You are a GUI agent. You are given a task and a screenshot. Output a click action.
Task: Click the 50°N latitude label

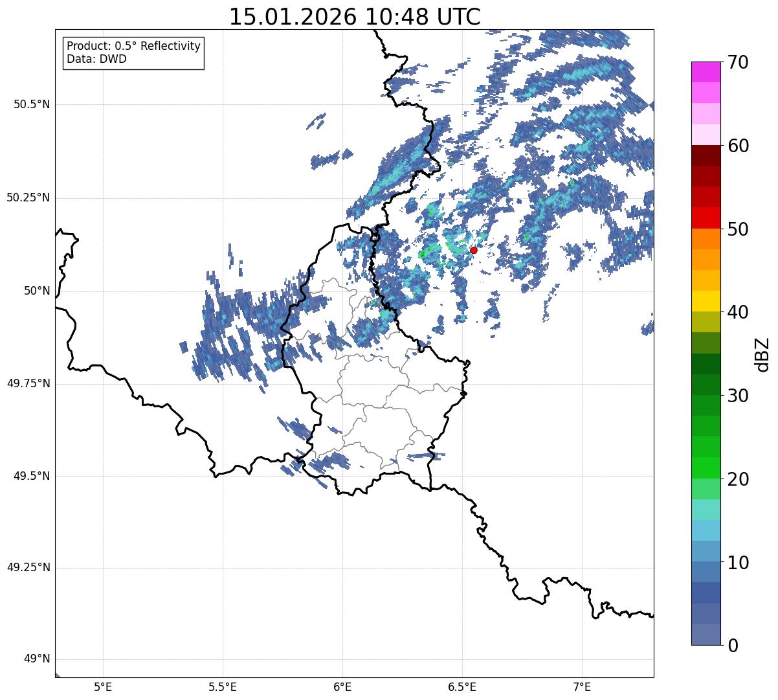click(37, 291)
